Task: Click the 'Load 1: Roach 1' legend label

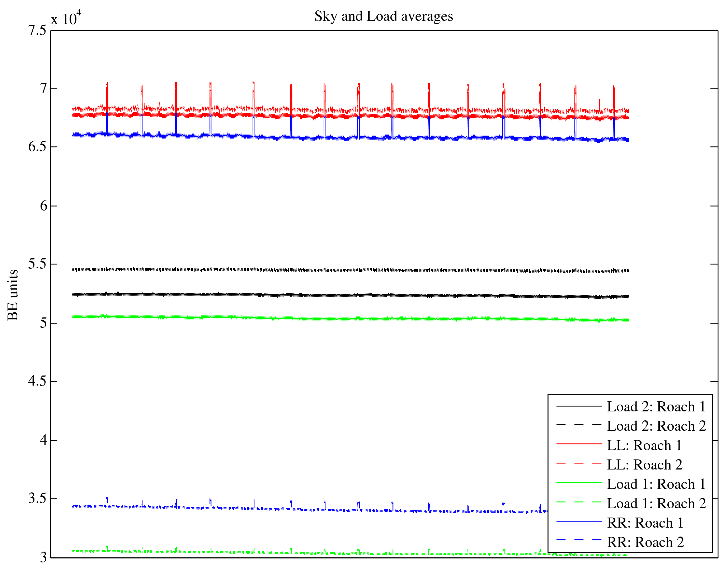Action: (x=656, y=484)
